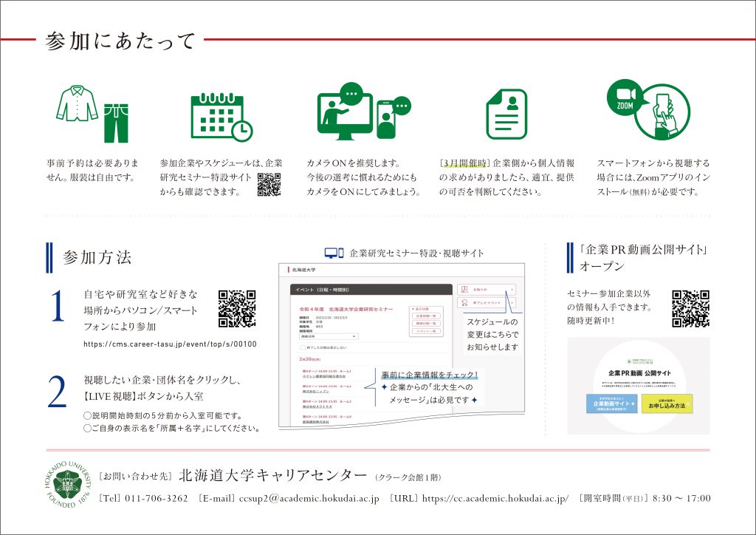Viewport: 756px width, 535px height.
Task: Click the text 随時更新中！
Action: click(x=591, y=320)
